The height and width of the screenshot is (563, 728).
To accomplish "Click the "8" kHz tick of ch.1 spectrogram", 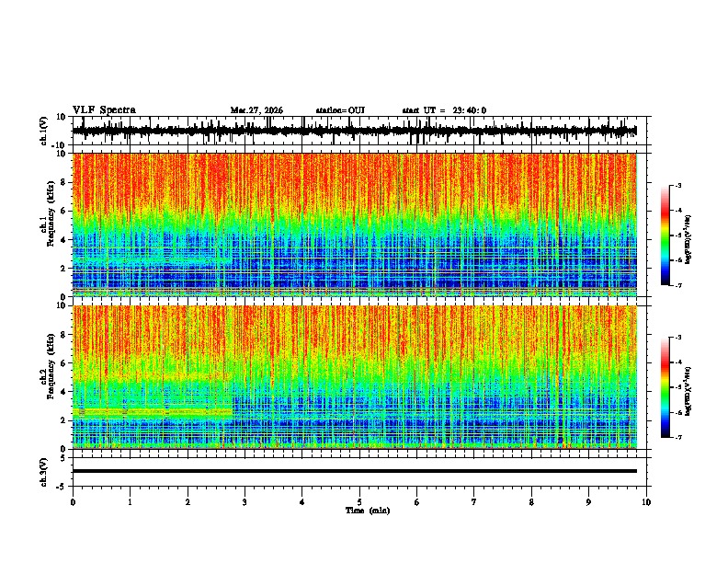I will point(63,182).
